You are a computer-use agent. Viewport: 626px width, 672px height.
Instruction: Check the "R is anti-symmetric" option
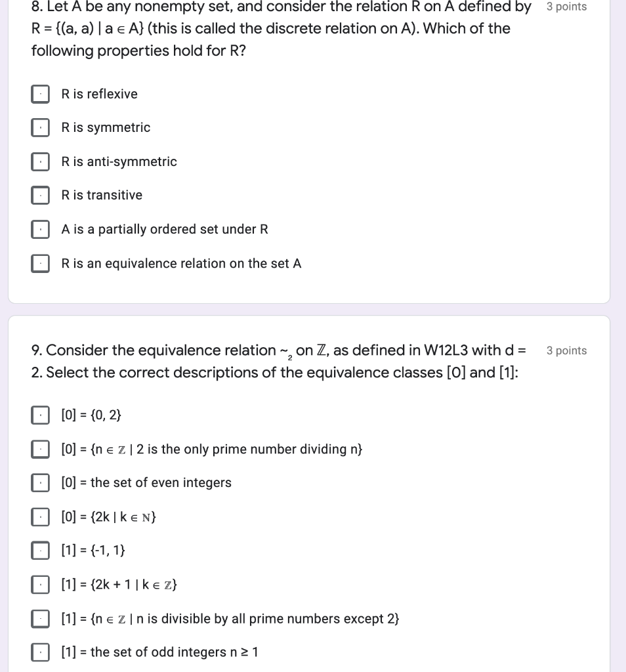tap(40, 161)
